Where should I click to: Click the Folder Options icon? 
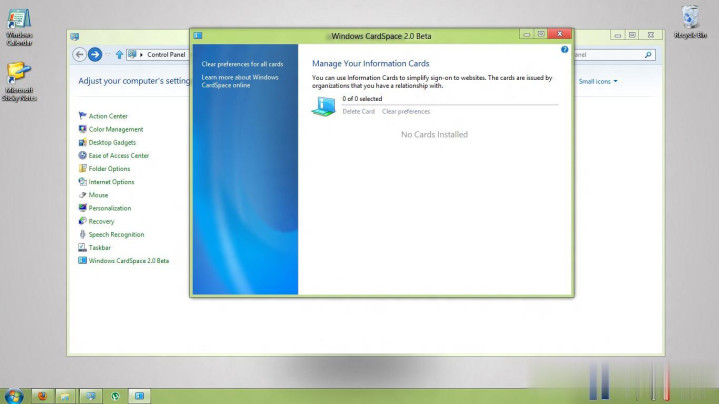pos(83,168)
